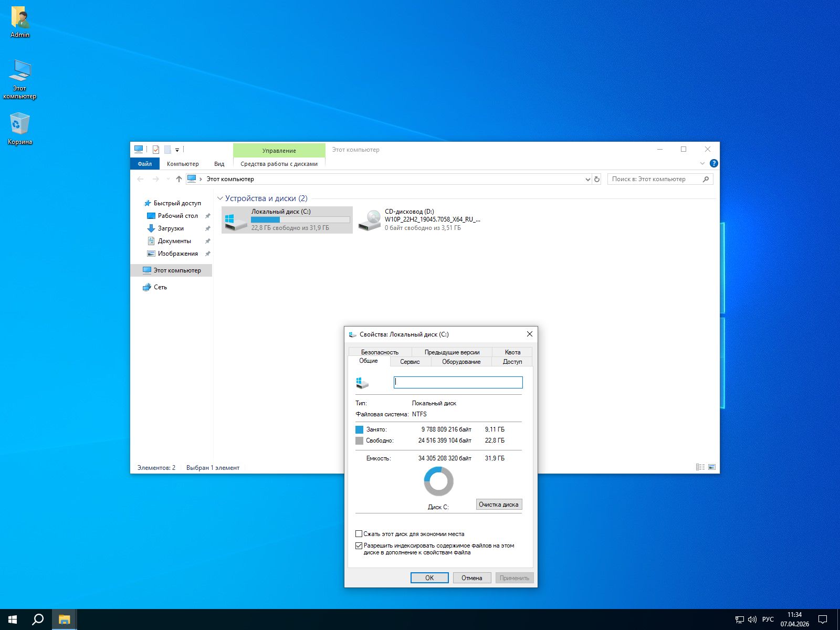Image resolution: width=840 pixels, height=630 pixels.
Task: Click the Local Disk C: usage bar
Action: tap(300, 220)
